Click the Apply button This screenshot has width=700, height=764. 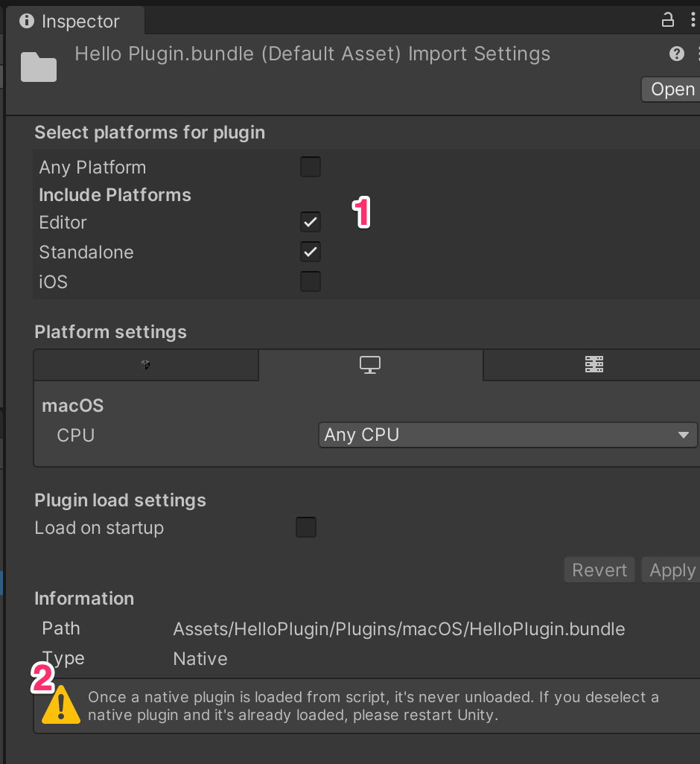coord(672,570)
